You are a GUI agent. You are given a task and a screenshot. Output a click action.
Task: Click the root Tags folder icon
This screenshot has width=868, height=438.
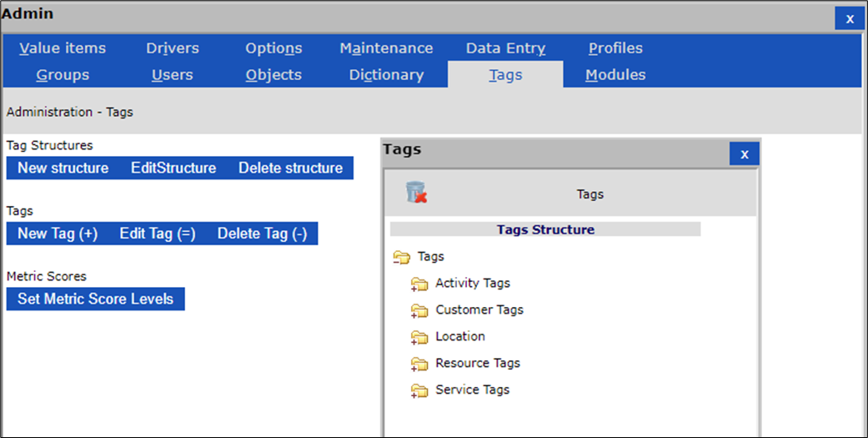(402, 258)
